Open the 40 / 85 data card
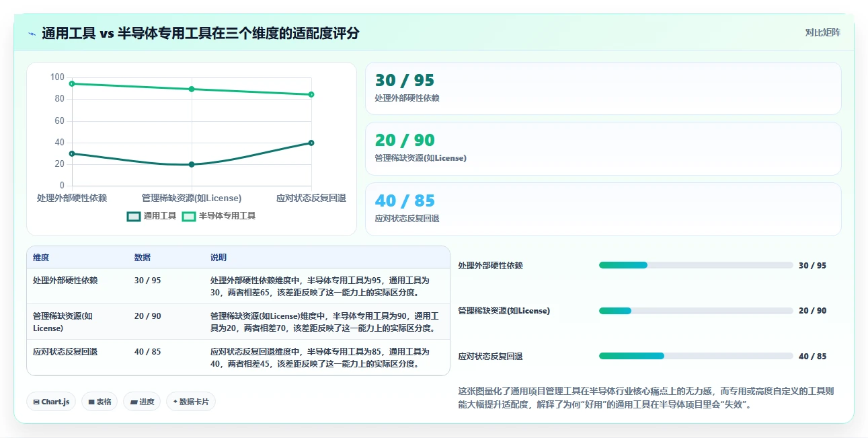Image resolution: width=868 pixels, height=438 pixels. point(603,209)
